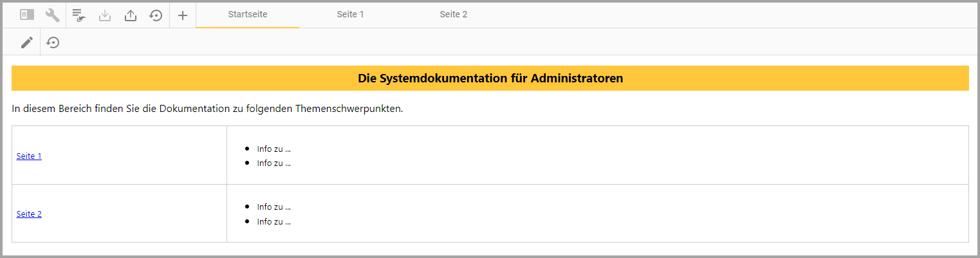Add a new page with the plus icon
980x258 pixels.
pyautogui.click(x=183, y=15)
